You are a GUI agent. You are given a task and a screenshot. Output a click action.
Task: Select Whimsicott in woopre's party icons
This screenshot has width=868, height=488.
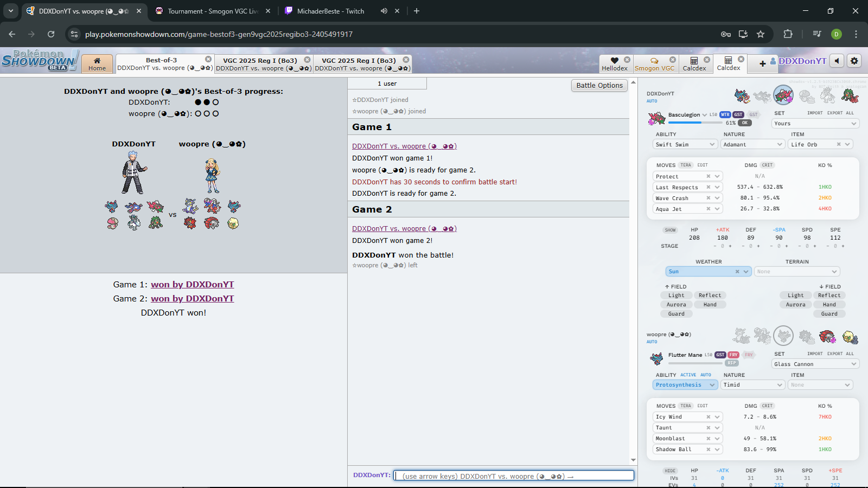click(850, 337)
